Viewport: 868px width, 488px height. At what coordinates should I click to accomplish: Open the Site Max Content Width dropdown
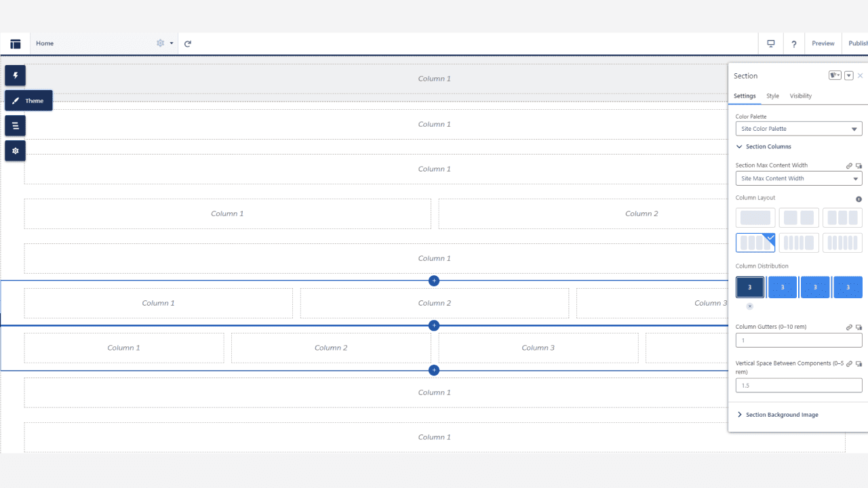point(799,178)
